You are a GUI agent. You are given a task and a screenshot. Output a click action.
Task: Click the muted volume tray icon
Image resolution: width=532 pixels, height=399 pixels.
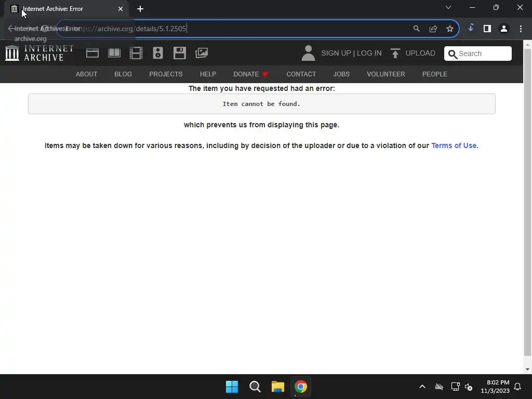coord(469,387)
